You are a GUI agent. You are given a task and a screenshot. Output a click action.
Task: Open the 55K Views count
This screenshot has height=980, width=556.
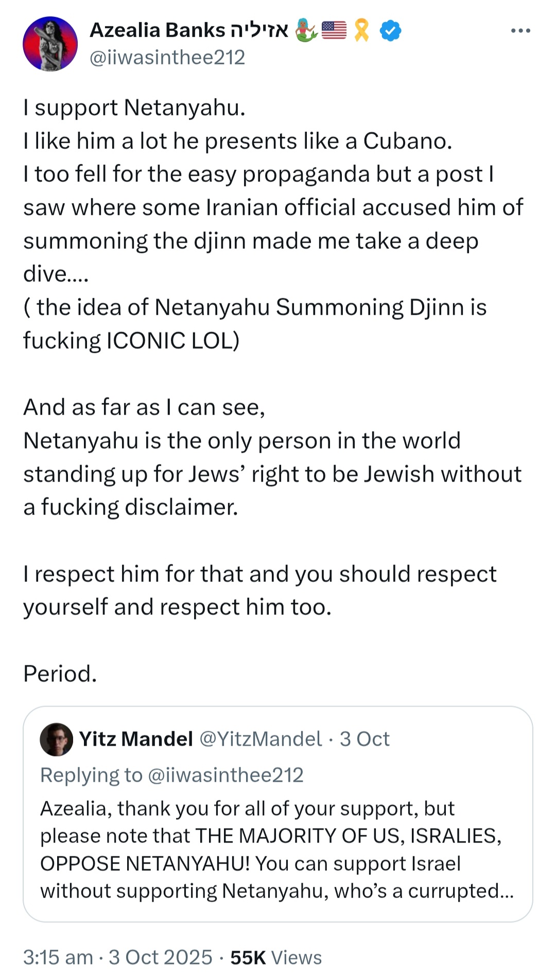click(276, 957)
